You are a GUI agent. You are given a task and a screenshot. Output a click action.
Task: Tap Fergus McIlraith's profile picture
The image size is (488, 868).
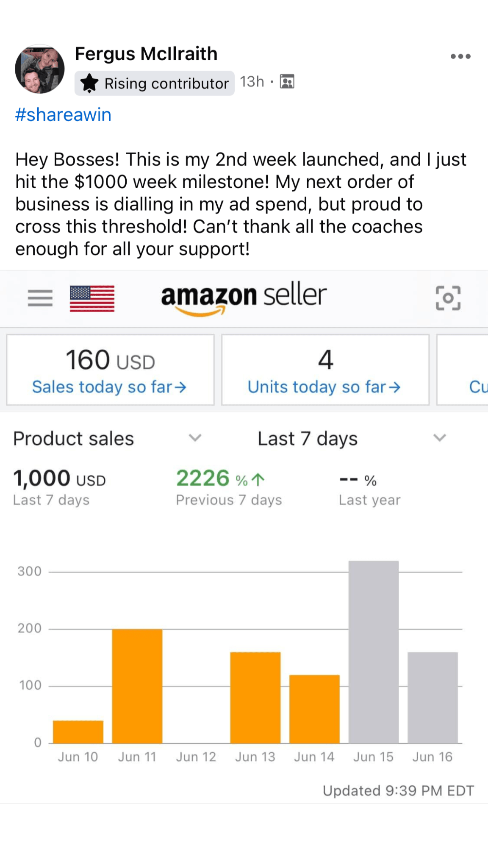(x=40, y=69)
